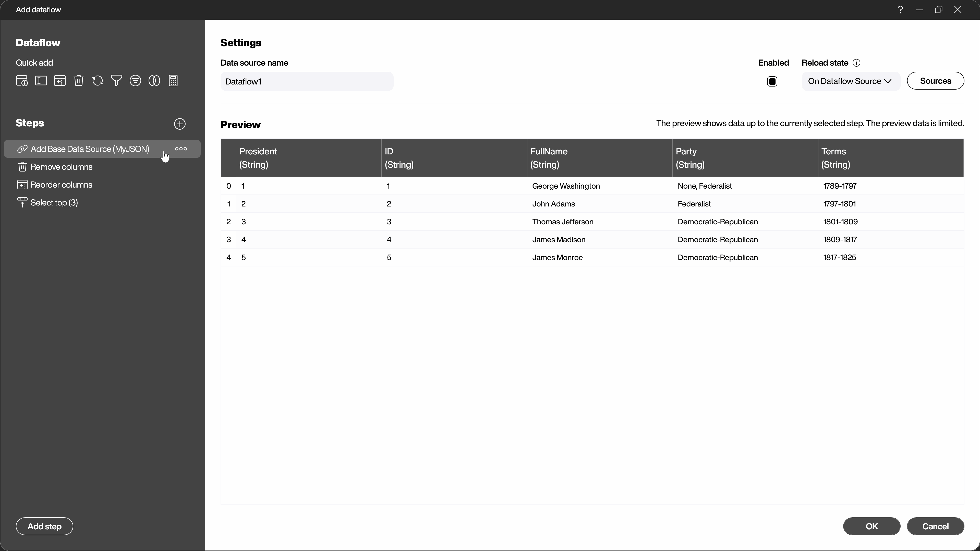Screen dimensions: 980x551
Task: Click row index 0 in preview table
Action: (229, 186)
